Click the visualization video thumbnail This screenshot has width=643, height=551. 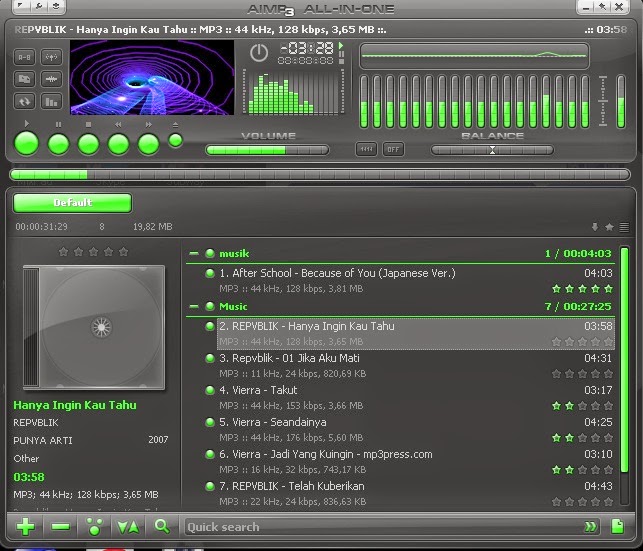152,77
